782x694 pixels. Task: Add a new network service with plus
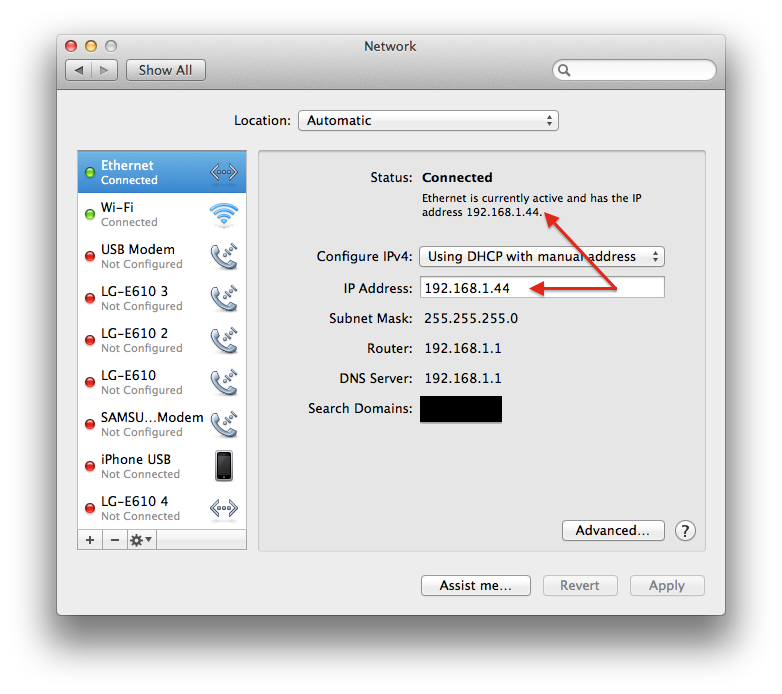pyautogui.click(x=90, y=540)
